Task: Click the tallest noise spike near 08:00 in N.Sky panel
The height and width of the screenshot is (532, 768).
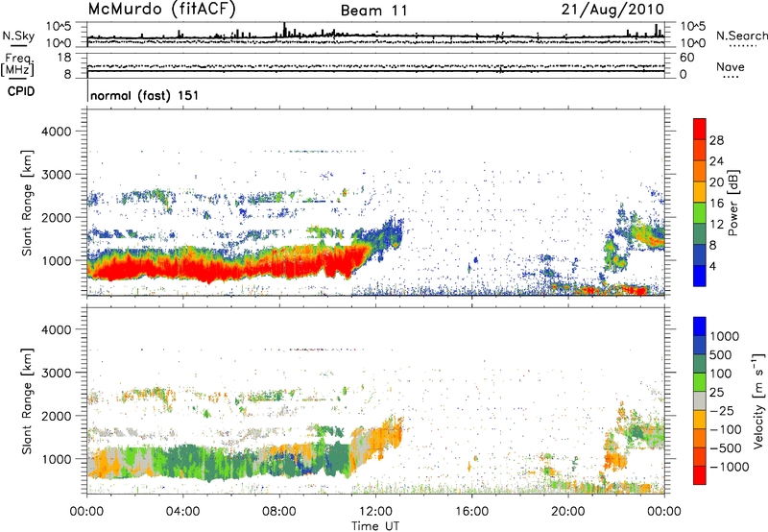Action: tap(284, 29)
